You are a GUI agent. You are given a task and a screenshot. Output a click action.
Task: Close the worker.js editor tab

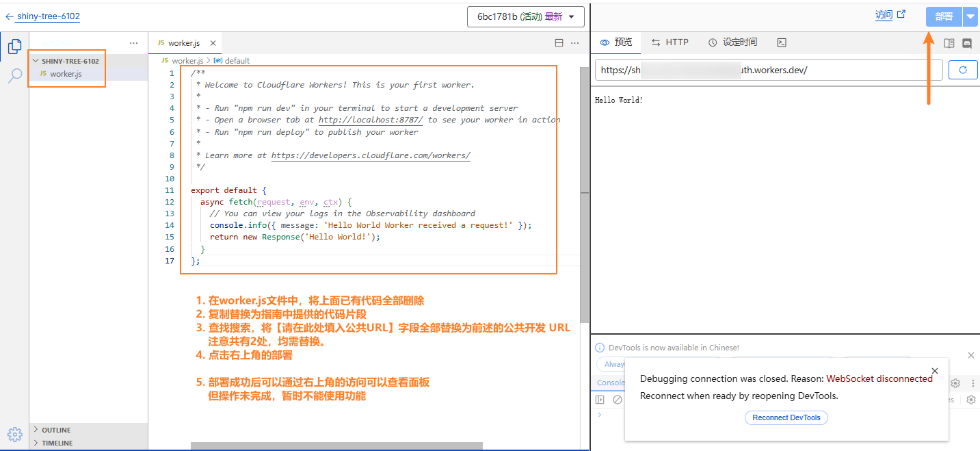point(213,43)
